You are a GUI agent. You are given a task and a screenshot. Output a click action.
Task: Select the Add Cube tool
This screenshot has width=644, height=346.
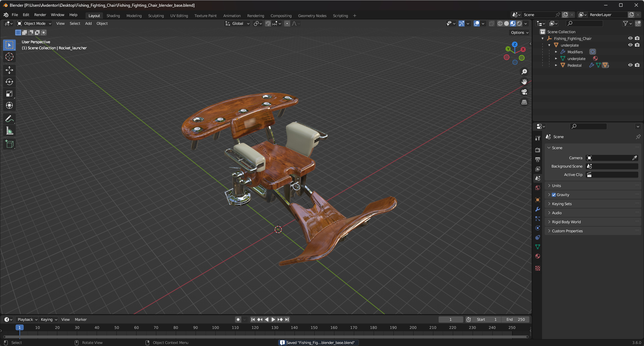click(9, 144)
